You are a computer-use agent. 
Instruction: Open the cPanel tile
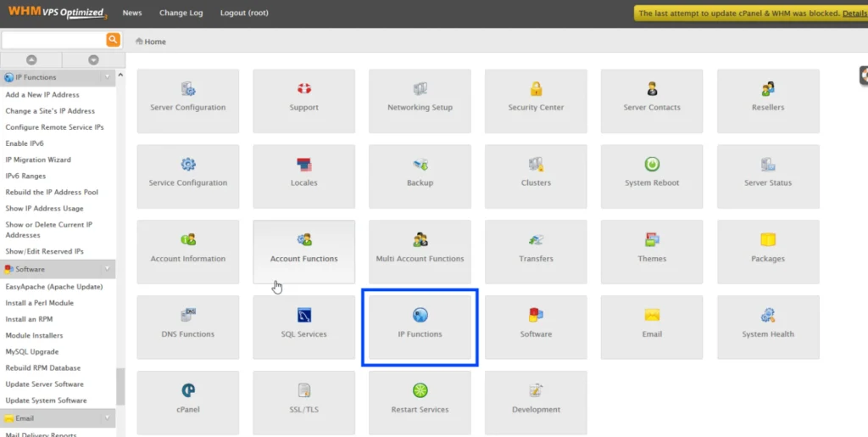tap(188, 403)
